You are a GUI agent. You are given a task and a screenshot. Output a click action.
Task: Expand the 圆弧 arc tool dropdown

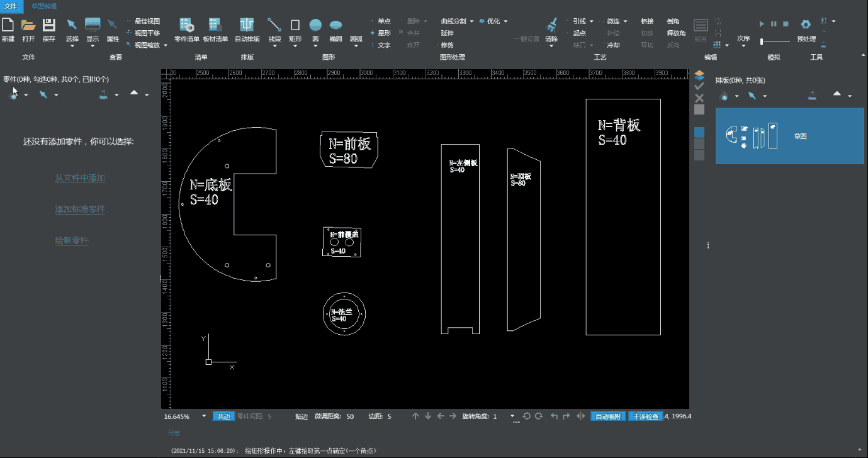356,46
